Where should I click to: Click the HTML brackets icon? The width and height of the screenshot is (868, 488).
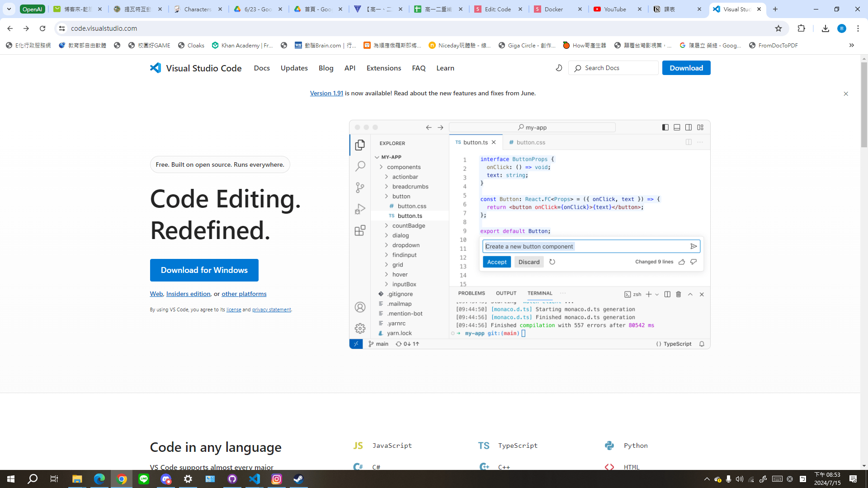[x=609, y=467]
